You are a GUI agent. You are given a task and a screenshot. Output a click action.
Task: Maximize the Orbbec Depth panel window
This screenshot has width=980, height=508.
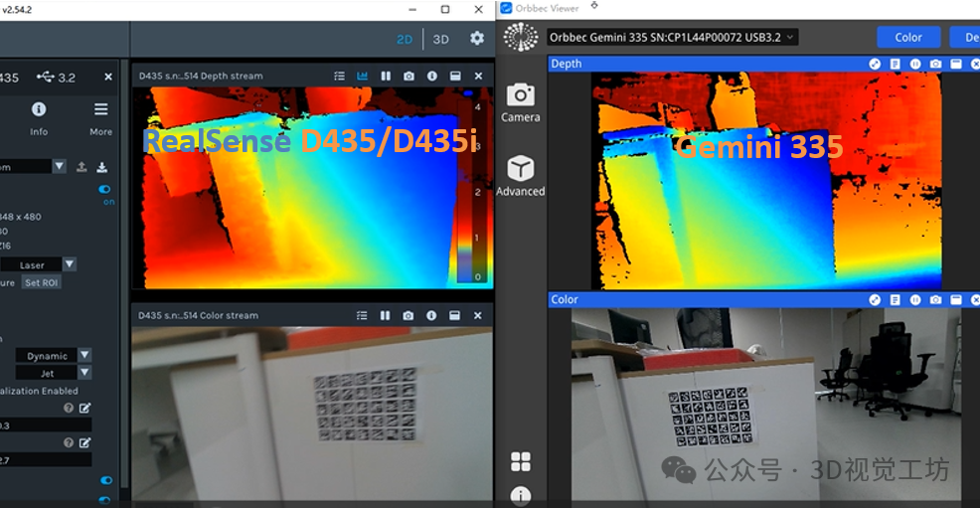pyautogui.click(x=955, y=64)
